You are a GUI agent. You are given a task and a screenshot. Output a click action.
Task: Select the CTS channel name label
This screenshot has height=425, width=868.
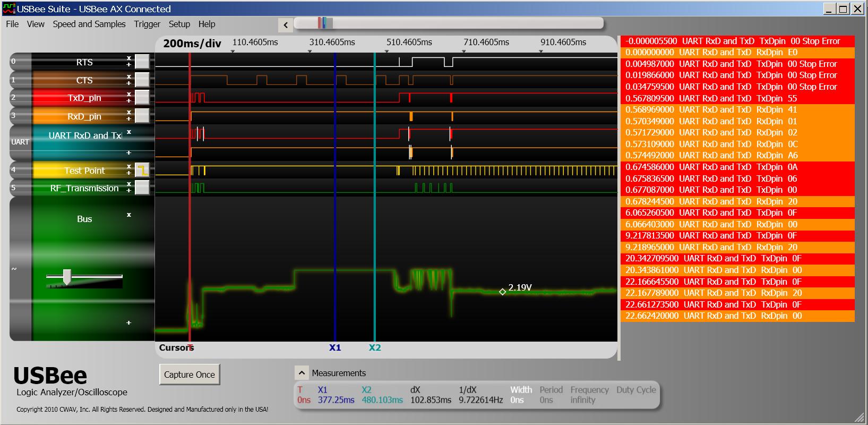84,80
